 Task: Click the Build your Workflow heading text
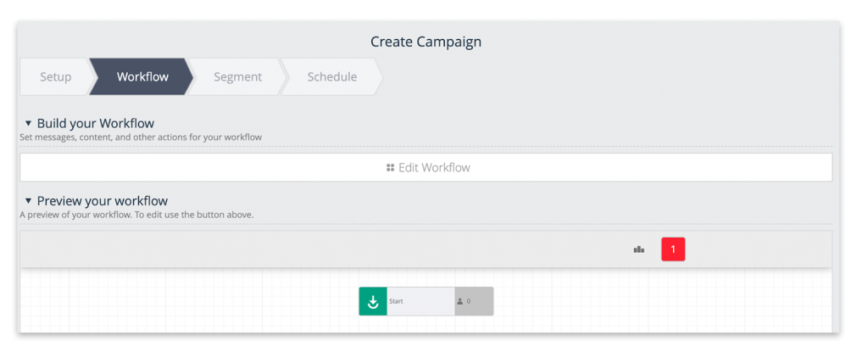pos(96,123)
